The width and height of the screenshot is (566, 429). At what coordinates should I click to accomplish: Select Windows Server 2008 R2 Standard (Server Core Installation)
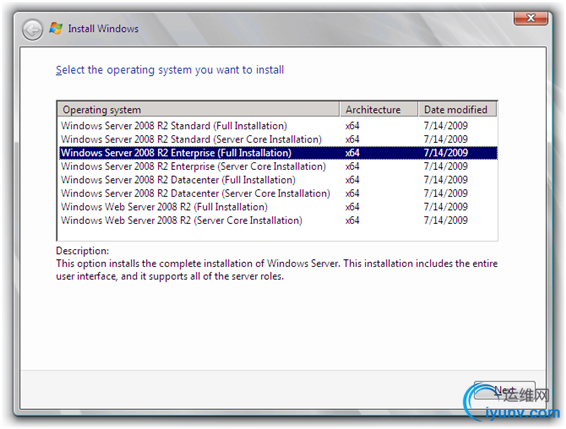coord(278,139)
